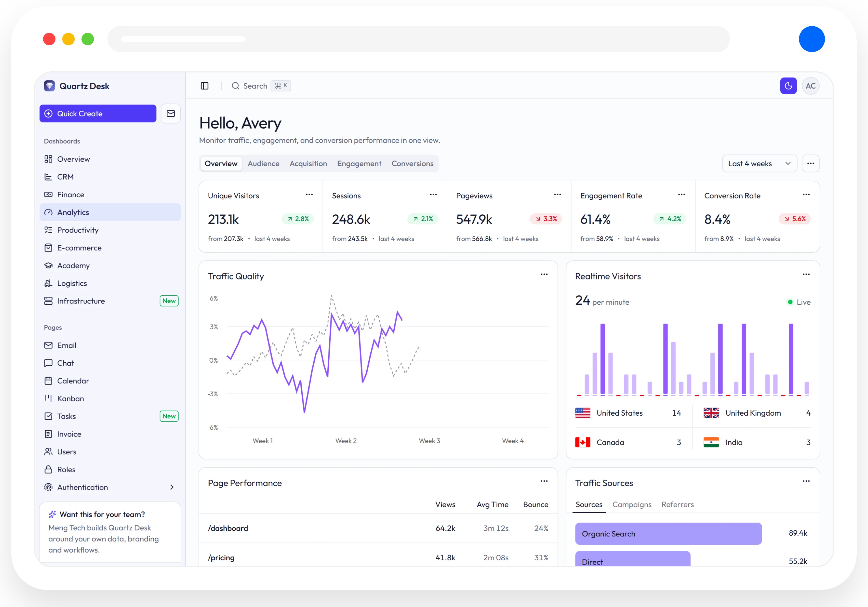The height and width of the screenshot is (607, 868).
Task: Click the Canada flag icon
Action: click(x=583, y=443)
